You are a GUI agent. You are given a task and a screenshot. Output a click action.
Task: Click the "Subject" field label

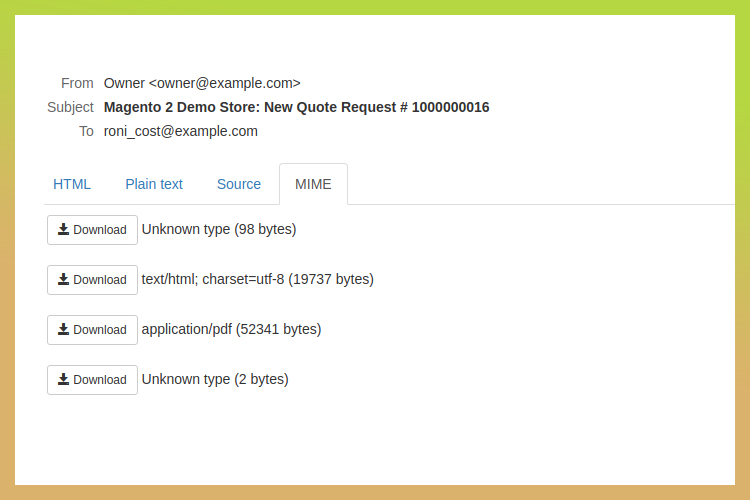coord(70,107)
